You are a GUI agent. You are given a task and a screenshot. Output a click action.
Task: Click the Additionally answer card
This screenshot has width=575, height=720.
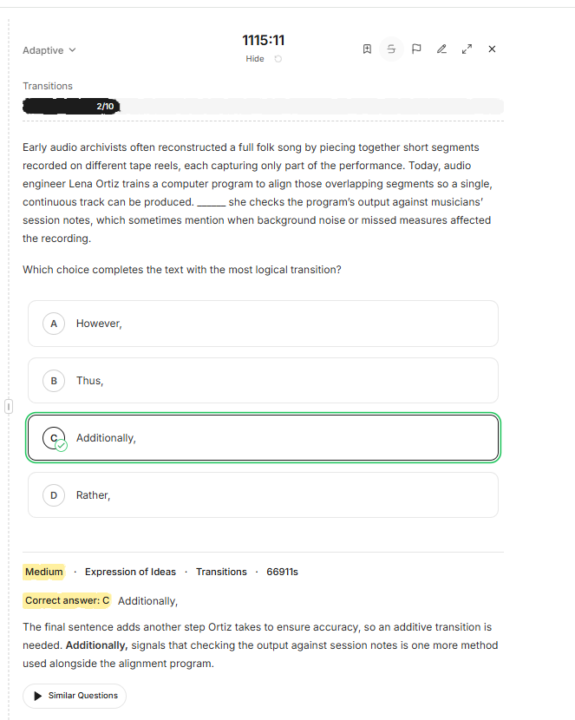coord(263,438)
